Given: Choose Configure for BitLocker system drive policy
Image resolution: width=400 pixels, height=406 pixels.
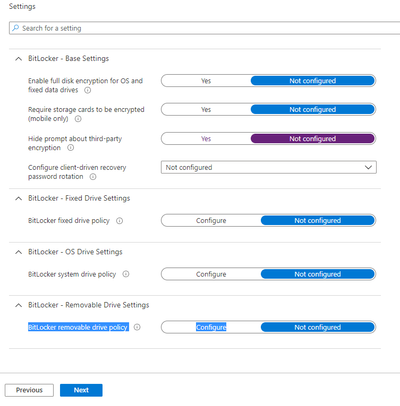Looking at the screenshot, I should point(211,274).
